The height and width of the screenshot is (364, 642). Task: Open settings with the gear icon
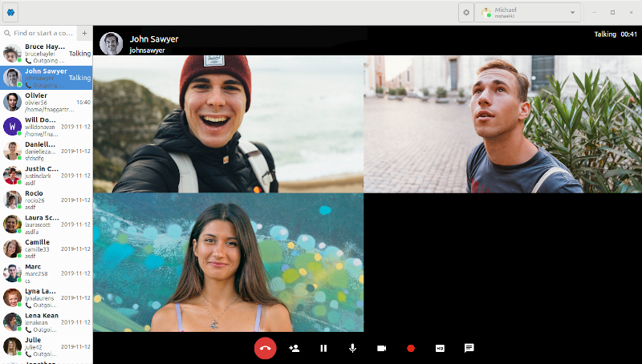(466, 12)
